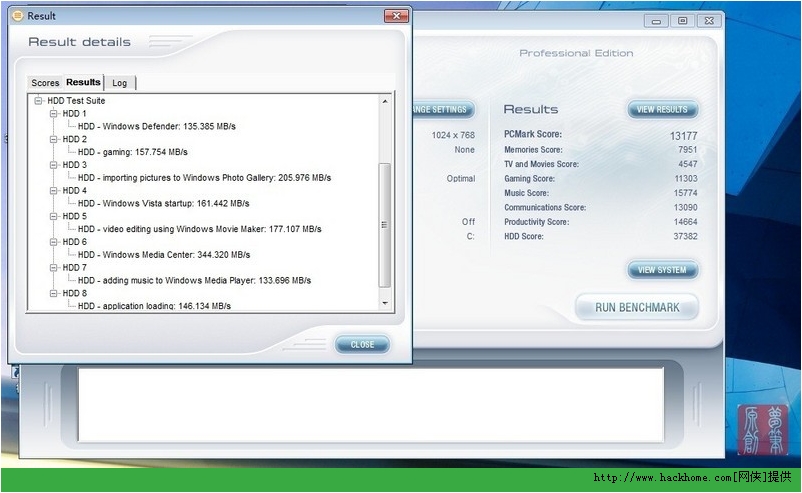Click Change Settings button in PCMark window
Viewport: 802px width, 493px height.
(x=443, y=109)
